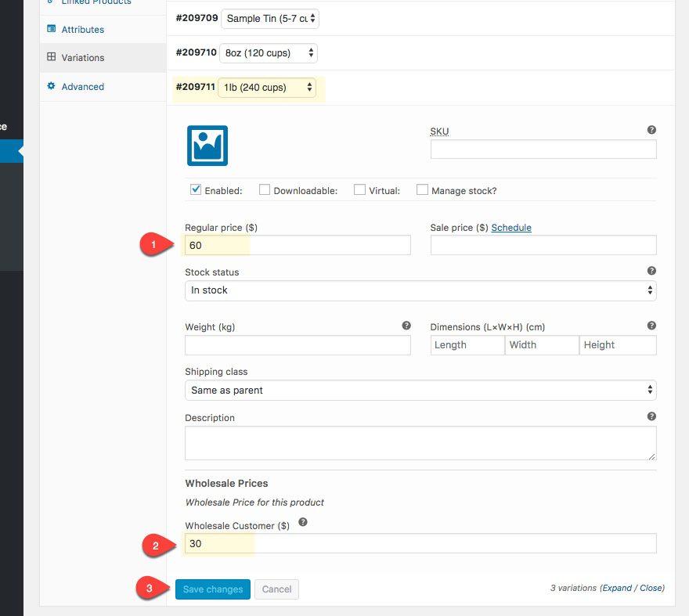Image resolution: width=689 pixels, height=616 pixels.
Task: Select variation ID #209711
Action: [x=195, y=87]
